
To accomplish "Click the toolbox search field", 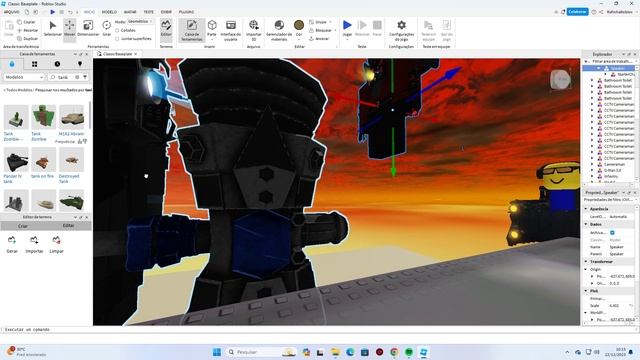I will pos(64,77).
